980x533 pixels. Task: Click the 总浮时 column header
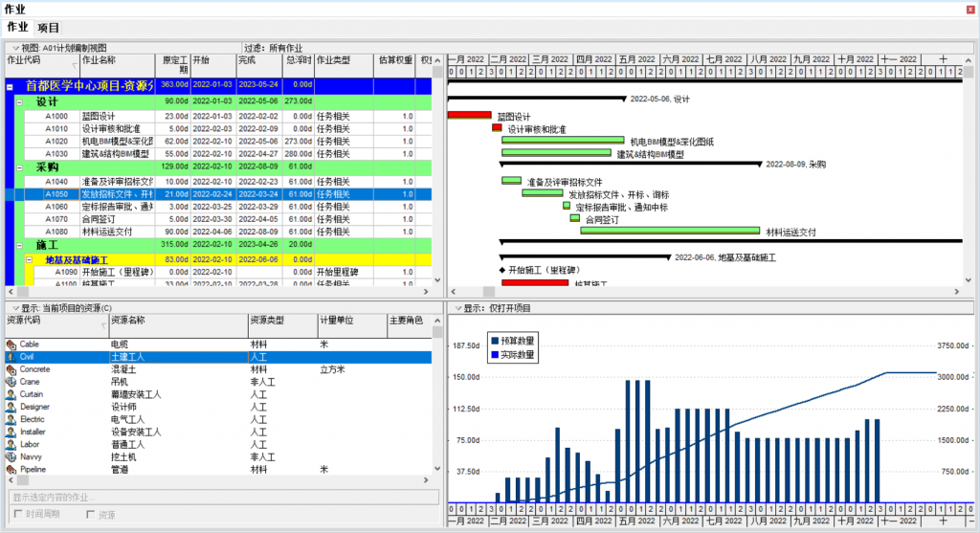[299, 65]
